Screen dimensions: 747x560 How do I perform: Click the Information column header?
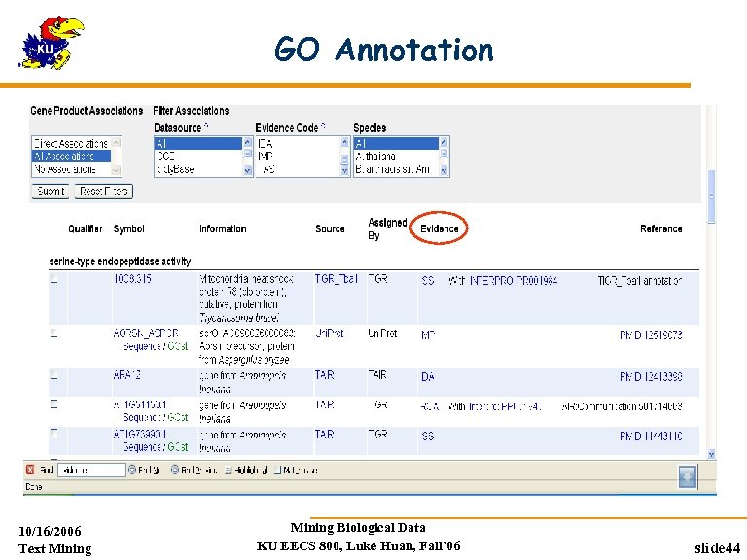click(x=223, y=228)
